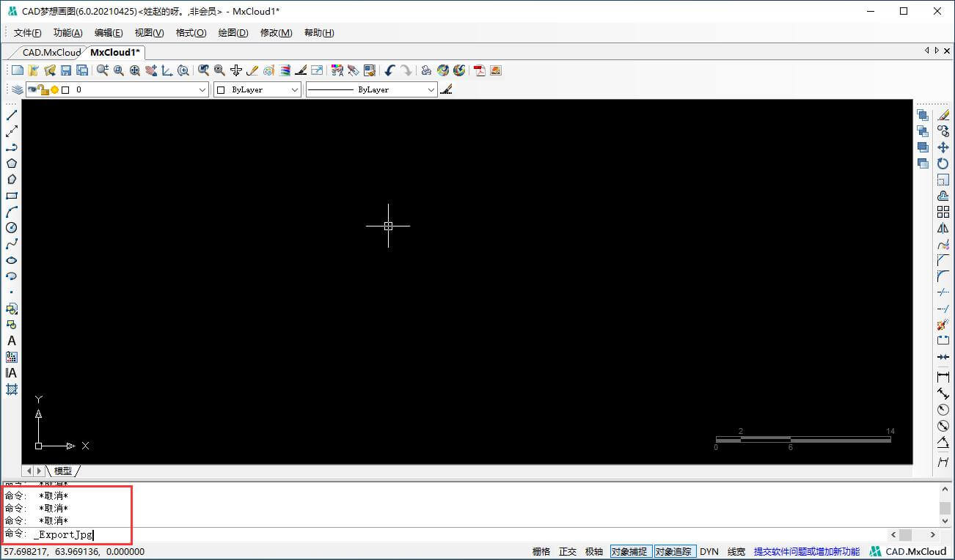Open the 视图(V) menu

tap(149, 33)
